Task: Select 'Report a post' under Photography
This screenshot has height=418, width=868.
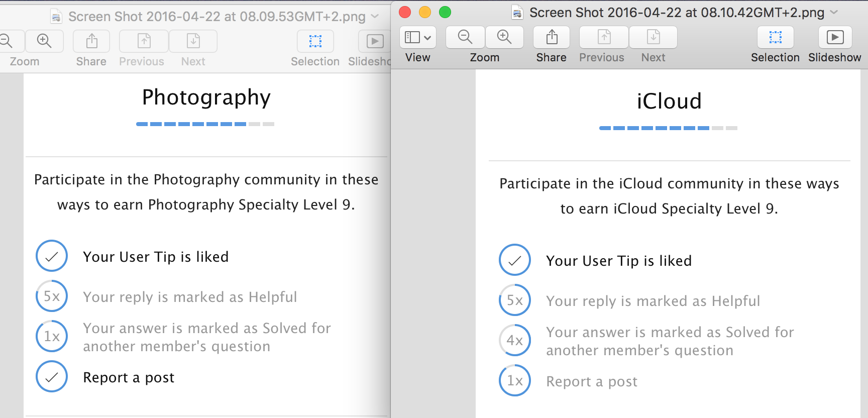Action: click(129, 377)
